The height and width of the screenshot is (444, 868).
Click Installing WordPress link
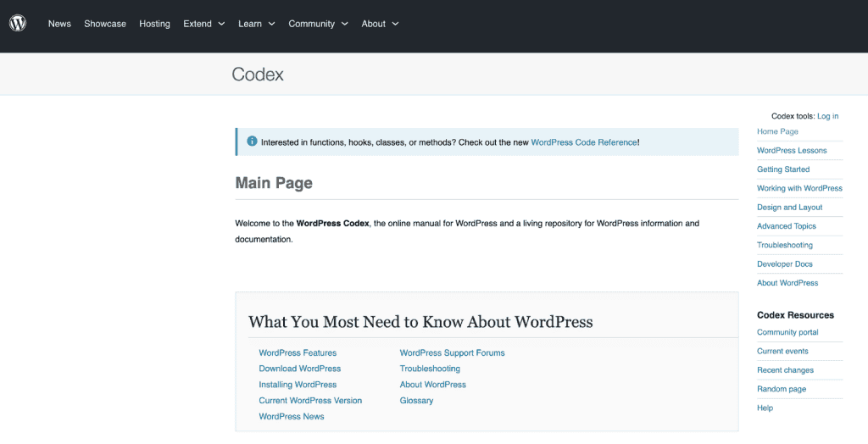(298, 385)
